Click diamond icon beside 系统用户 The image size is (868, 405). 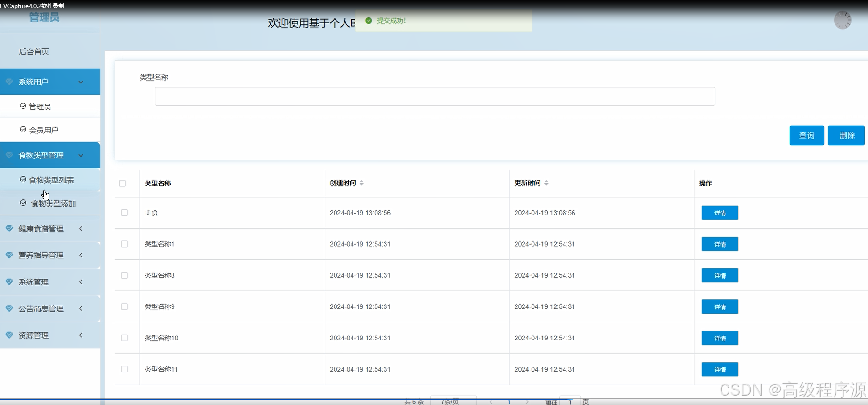(9, 82)
